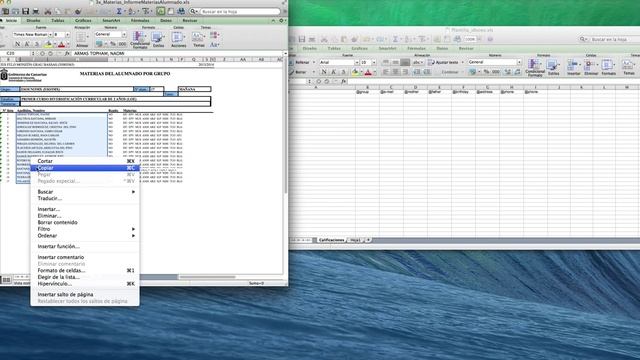Switch to the Fórmulas tab in the left window
The image size is (640, 360).
(140, 20)
